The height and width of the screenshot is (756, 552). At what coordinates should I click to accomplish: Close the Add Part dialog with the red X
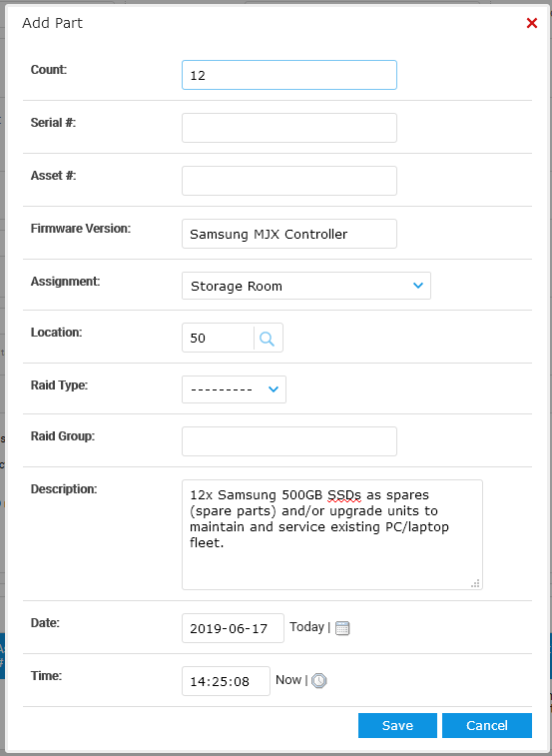532,23
